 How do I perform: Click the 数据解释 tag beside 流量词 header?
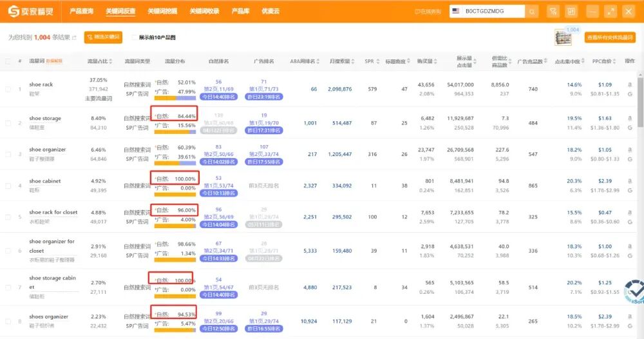click(54, 61)
